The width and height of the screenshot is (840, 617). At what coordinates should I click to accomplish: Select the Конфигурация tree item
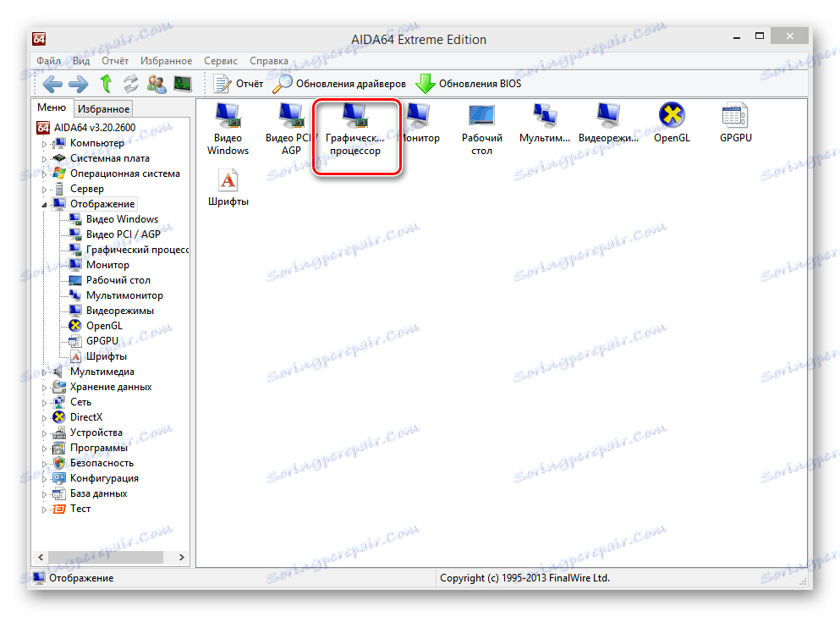[96, 478]
